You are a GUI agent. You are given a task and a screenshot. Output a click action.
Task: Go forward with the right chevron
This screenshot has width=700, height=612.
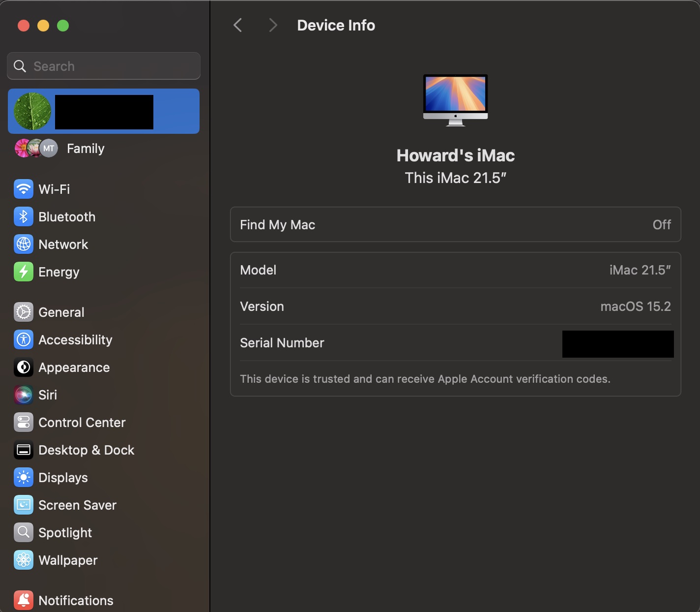pos(273,25)
